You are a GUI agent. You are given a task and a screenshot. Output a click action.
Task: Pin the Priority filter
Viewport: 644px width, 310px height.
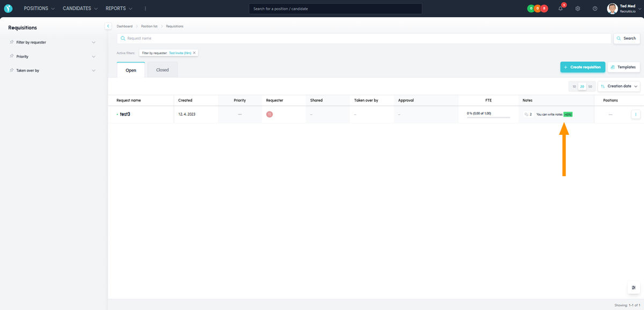point(12,56)
